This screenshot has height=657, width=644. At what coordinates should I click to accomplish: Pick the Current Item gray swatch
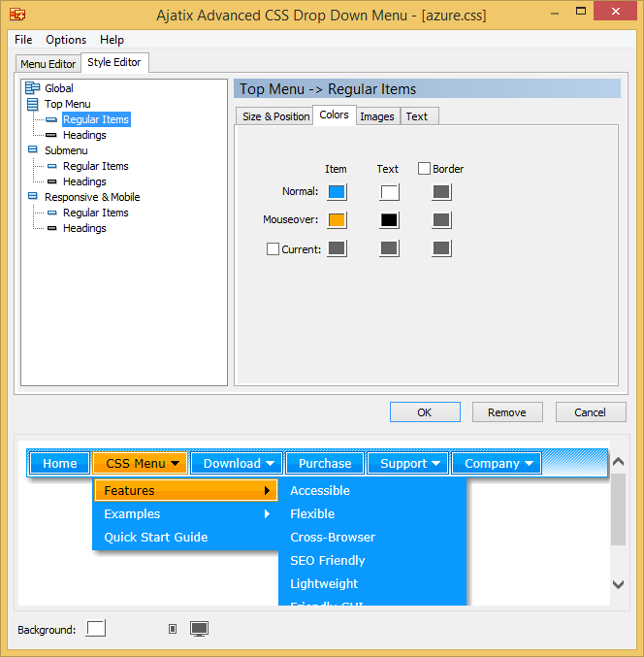click(337, 248)
